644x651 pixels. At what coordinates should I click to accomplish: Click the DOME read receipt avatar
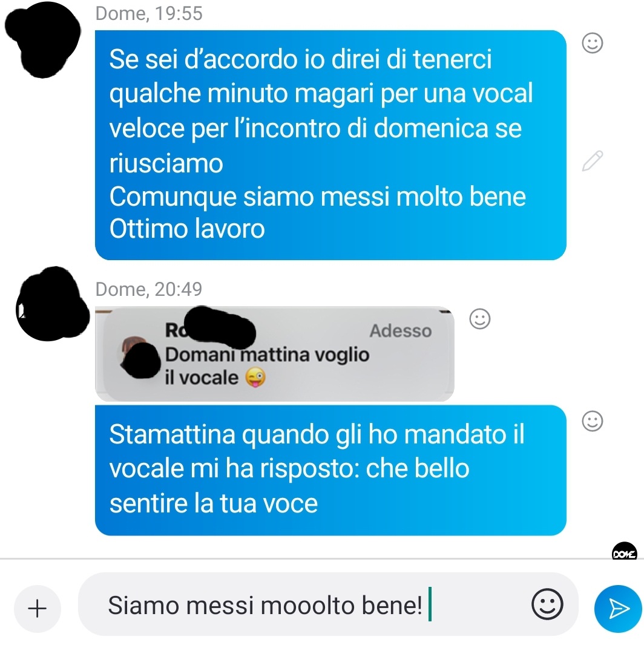coord(624,551)
